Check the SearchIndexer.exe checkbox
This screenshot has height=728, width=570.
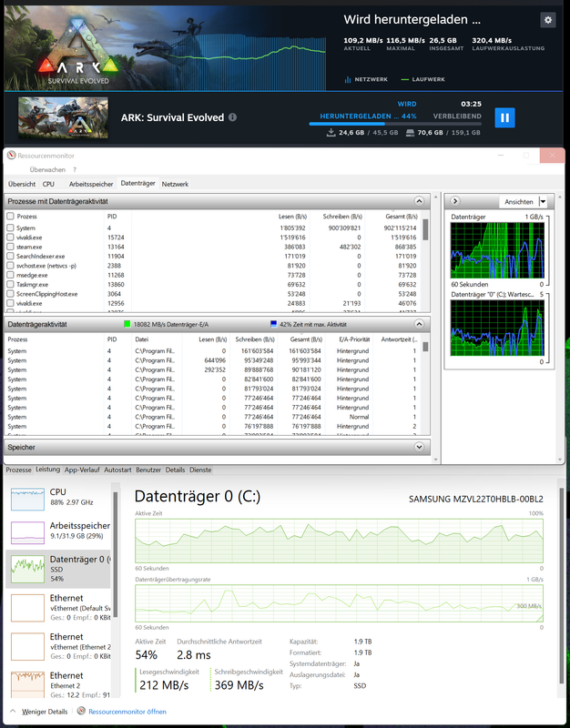[10, 256]
